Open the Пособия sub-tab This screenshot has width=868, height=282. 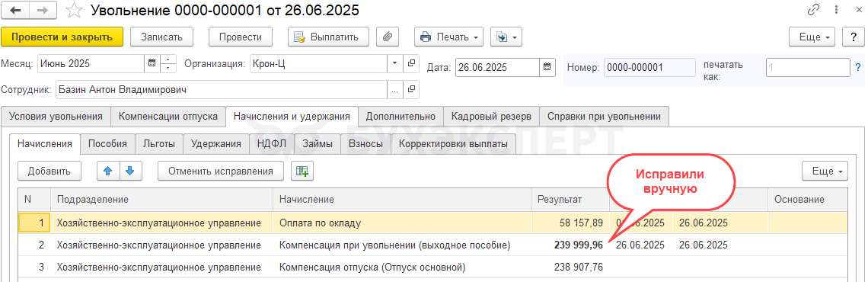click(x=107, y=143)
